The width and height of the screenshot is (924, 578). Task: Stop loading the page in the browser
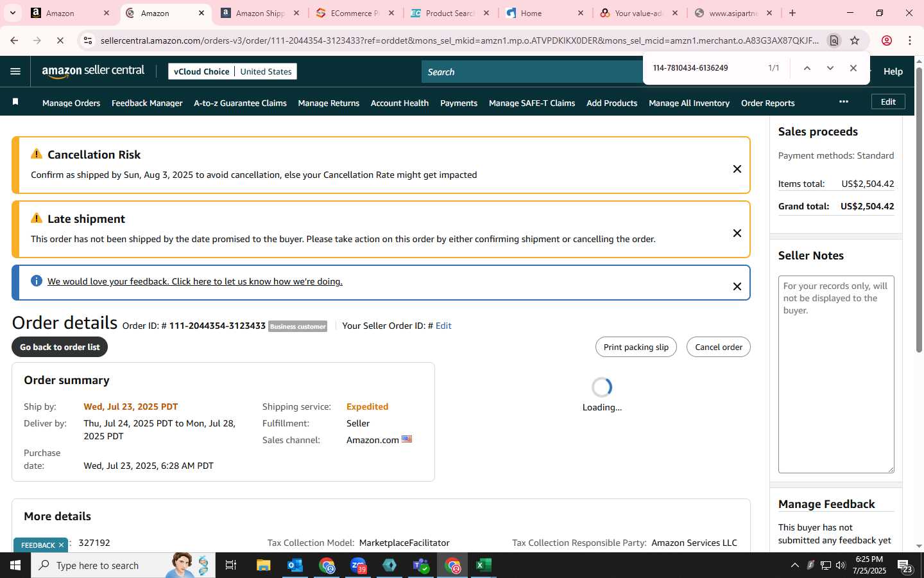[60, 40]
